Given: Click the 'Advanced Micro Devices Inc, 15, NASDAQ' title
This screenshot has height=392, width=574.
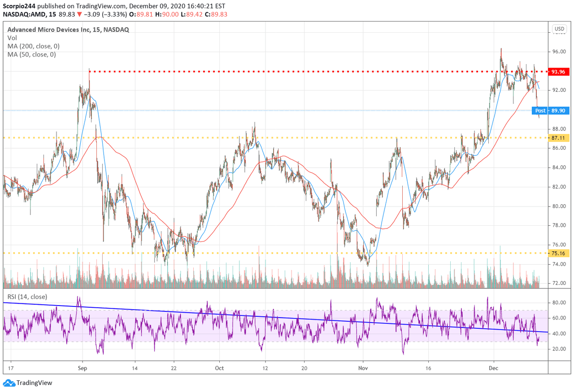Looking at the screenshot, I should click(x=68, y=30).
